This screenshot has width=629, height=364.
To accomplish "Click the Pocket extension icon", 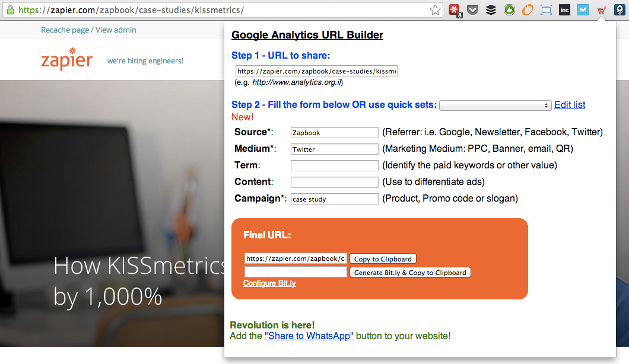I will point(473,10).
